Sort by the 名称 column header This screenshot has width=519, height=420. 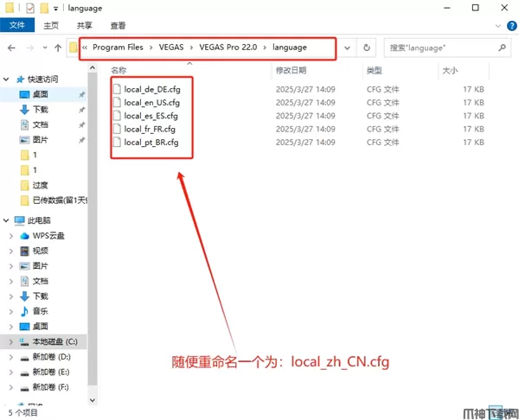pos(119,70)
